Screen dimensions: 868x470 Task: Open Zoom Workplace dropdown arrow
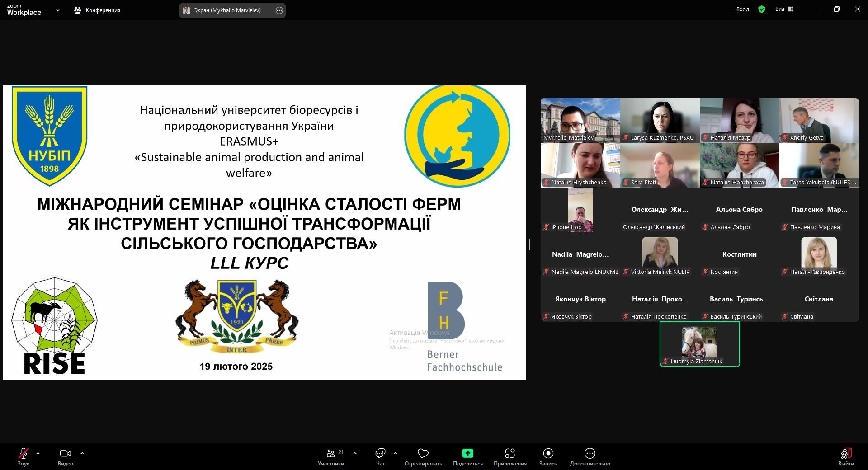(x=57, y=10)
